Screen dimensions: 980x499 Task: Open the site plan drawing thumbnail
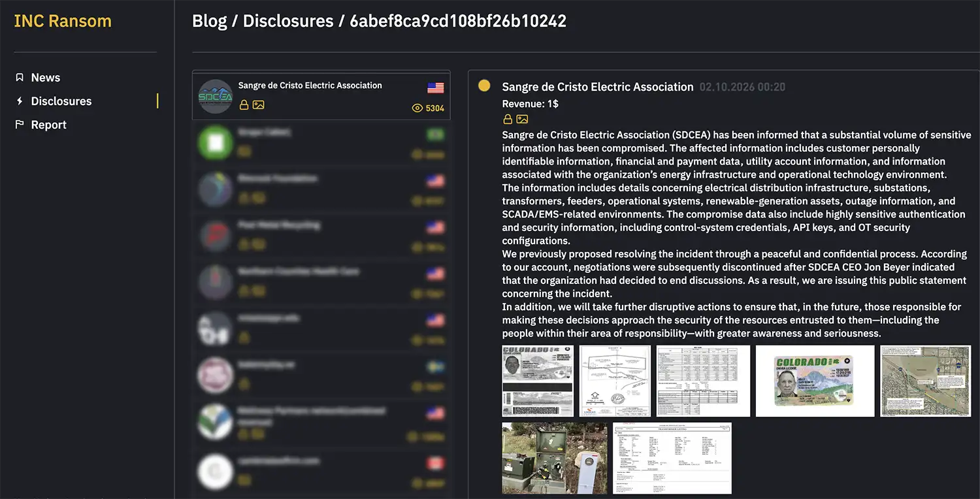615,381
